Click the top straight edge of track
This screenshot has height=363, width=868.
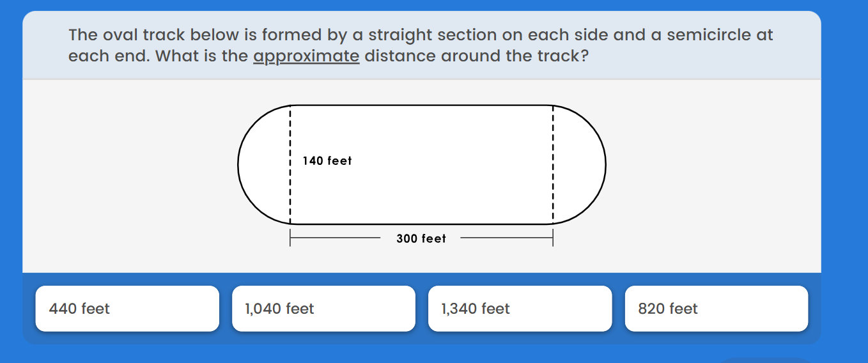click(422, 105)
